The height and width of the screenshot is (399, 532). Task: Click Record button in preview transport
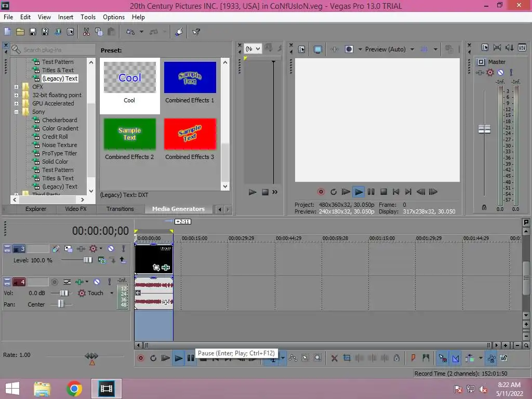321,192
